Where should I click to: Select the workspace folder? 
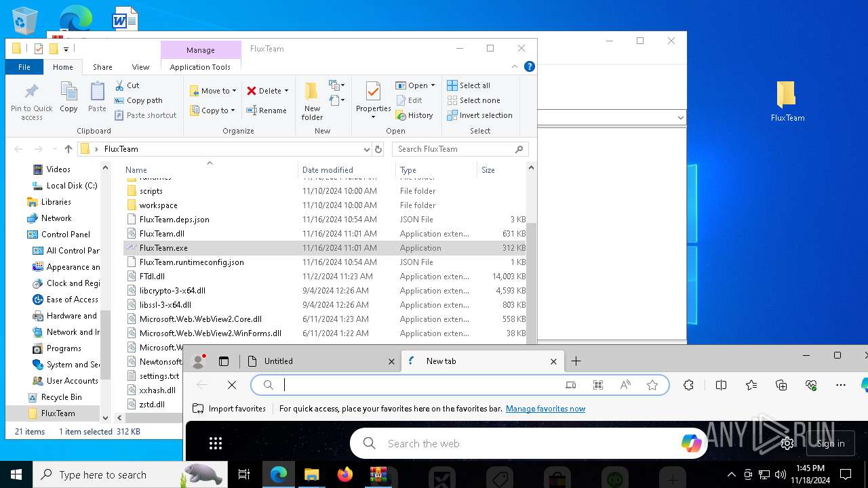click(x=158, y=205)
